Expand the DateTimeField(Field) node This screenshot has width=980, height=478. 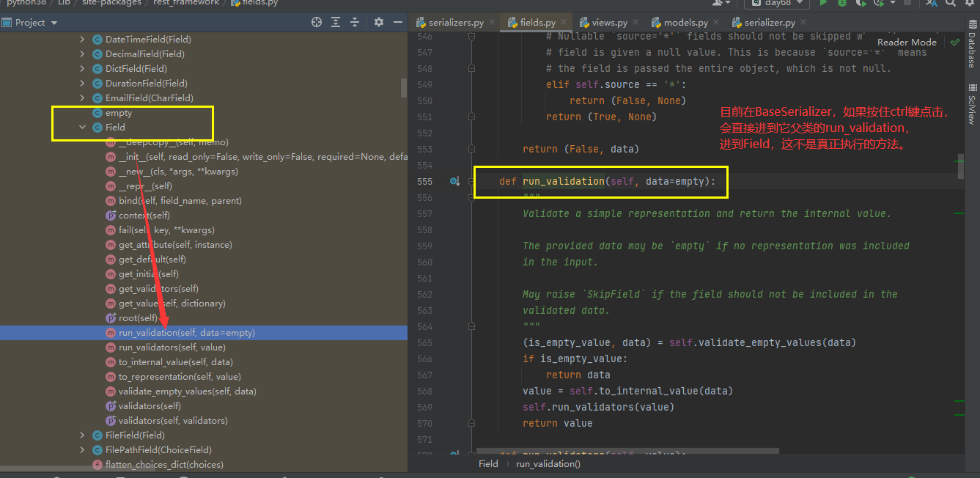click(x=82, y=39)
